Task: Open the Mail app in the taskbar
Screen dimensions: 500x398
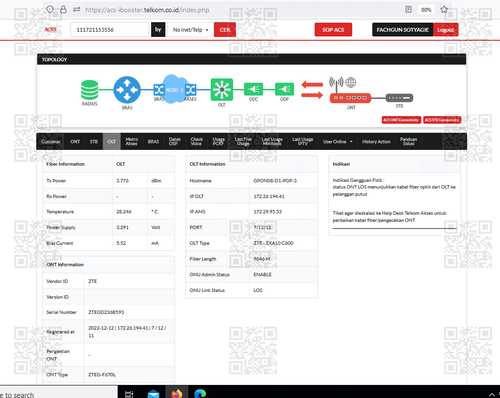Action: tap(153, 394)
